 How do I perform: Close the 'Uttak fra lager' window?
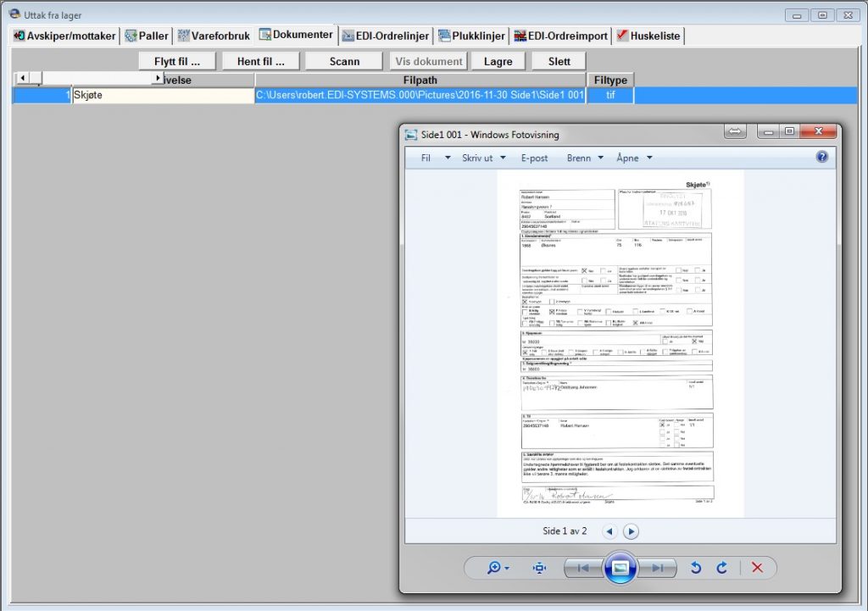(x=848, y=15)
